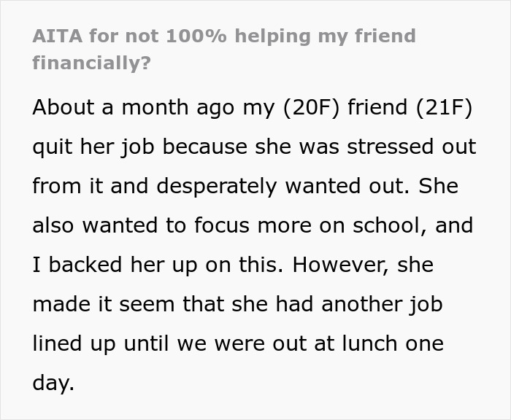Click the final word "day."
This screenshot has height=420, width=511.
[x=53, y=383]
